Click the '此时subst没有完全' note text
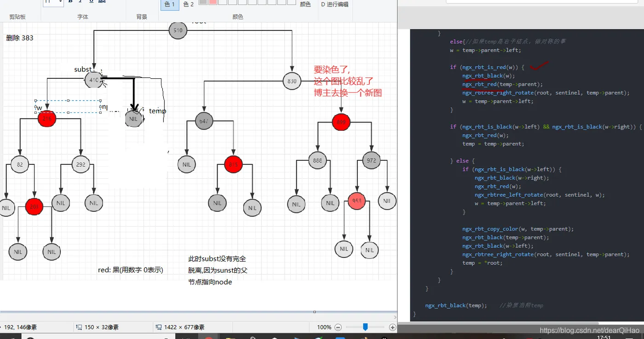The image size is (644, 339). pos(217,259)
